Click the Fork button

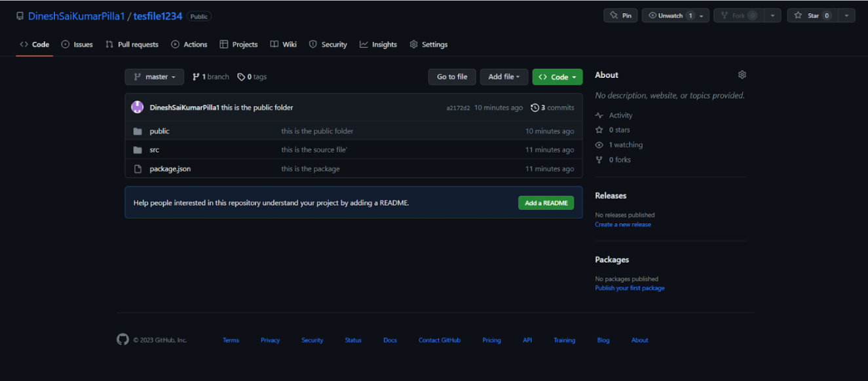738,16
